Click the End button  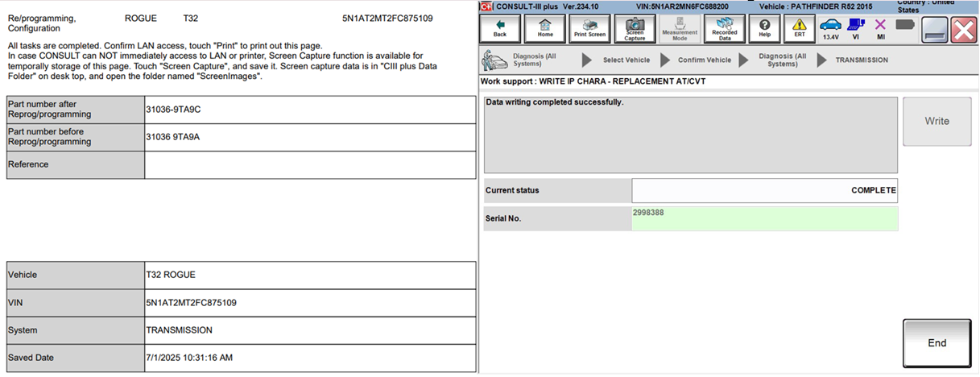coord(937,342)
